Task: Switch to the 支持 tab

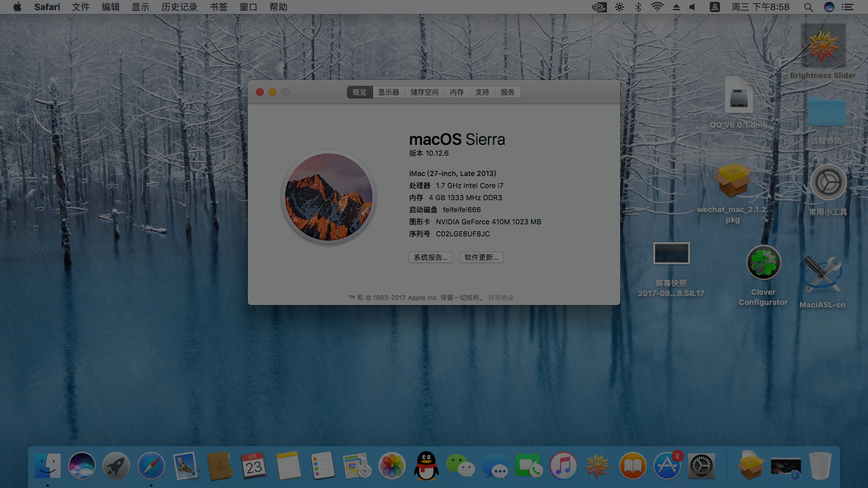Action: (482, 92)
